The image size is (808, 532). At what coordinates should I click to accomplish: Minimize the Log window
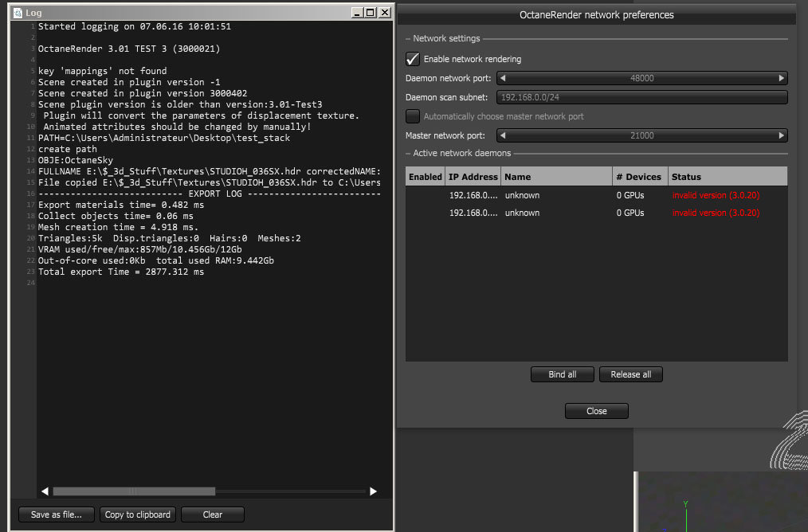[357, 13]
